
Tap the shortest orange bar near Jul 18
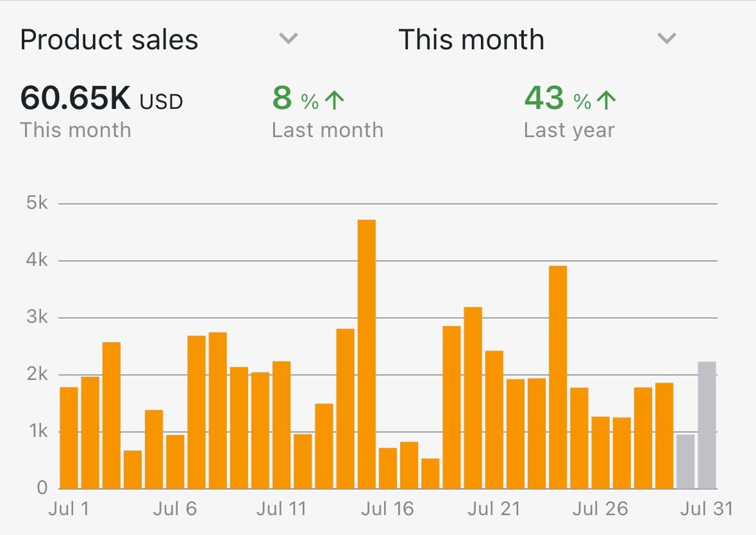point(430,473)
